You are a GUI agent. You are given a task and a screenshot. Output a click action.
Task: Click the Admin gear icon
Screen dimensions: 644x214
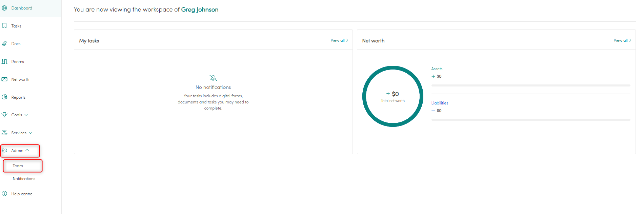4,151
